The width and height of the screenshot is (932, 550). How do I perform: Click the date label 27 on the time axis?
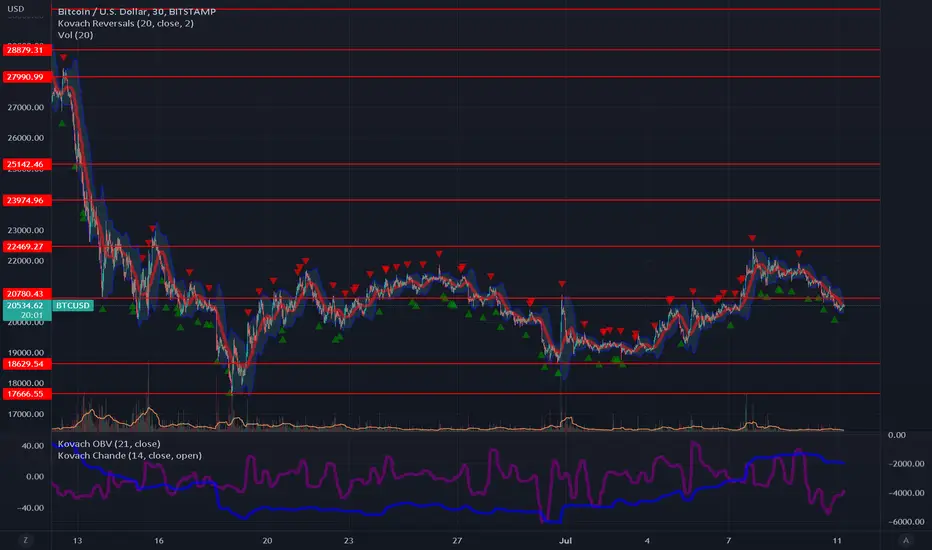457,540
